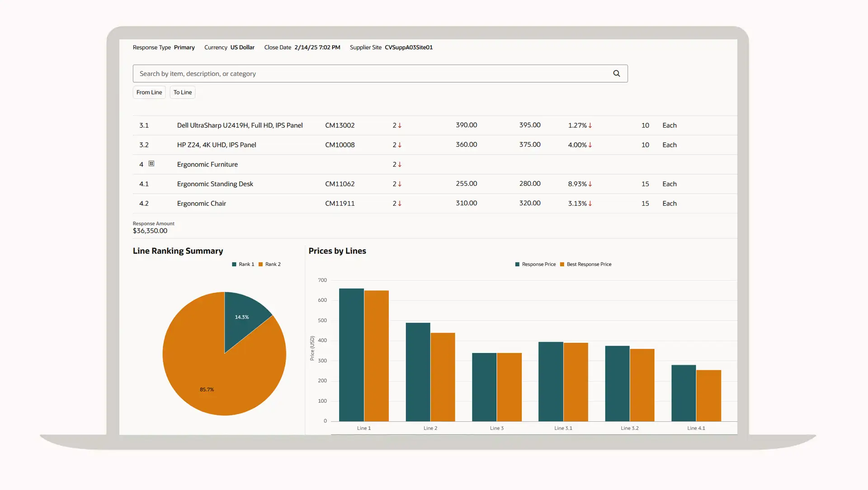Click the rank down arrow for Ergonomic Chair

pos(400,204)
